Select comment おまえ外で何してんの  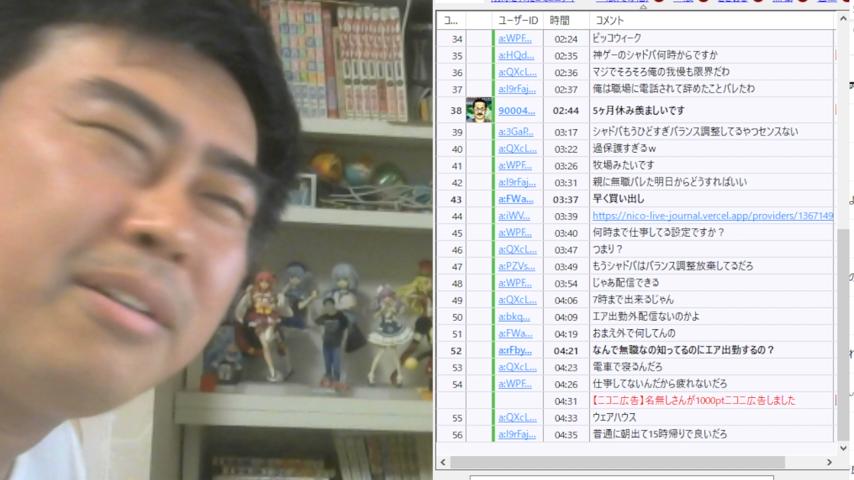click(x=634, y=333)
